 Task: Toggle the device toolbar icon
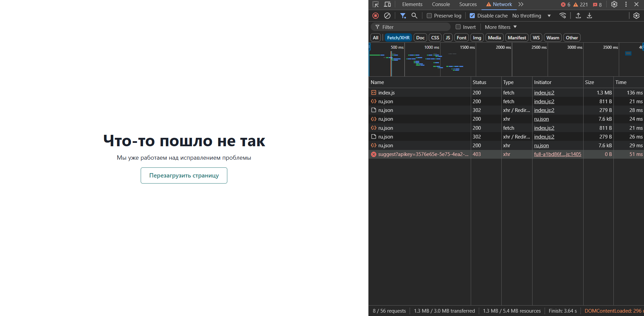coord(387,4)
